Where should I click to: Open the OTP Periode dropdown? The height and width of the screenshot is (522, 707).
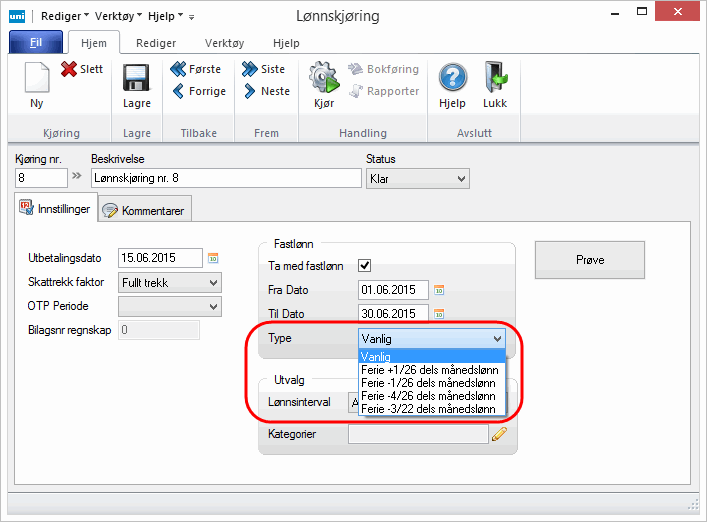pos(213,306)
